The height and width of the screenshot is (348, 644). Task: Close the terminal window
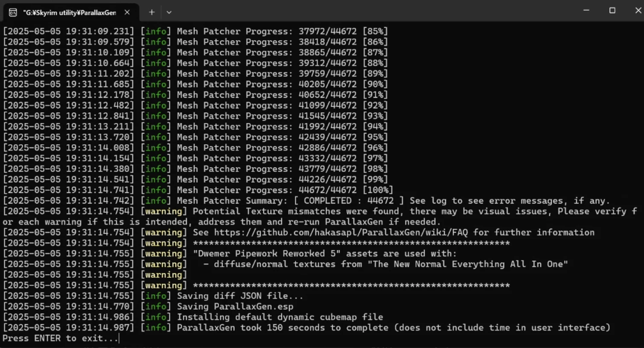(x=638, y=10)
